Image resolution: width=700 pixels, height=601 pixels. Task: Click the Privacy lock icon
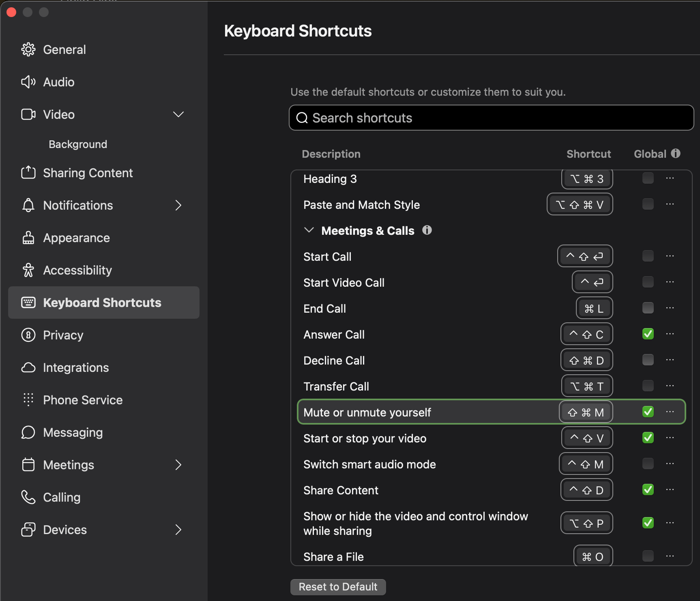28,335
